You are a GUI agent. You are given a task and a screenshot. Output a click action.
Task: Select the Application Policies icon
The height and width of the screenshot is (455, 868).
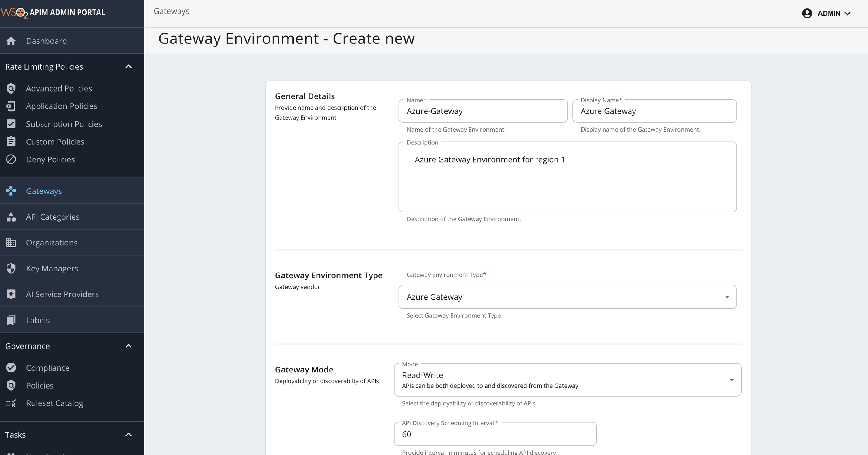[x=11, y=106]
